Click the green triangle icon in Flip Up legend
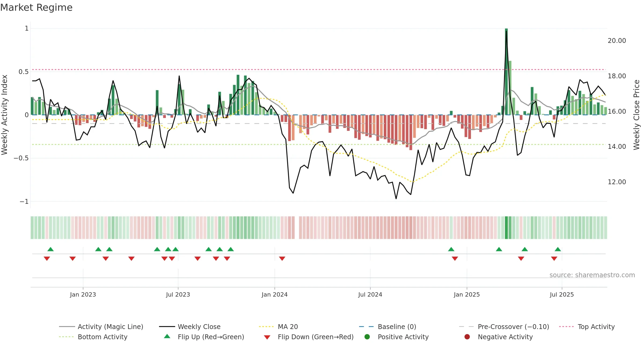The image size is (644, 362). (x=167, y=336)
